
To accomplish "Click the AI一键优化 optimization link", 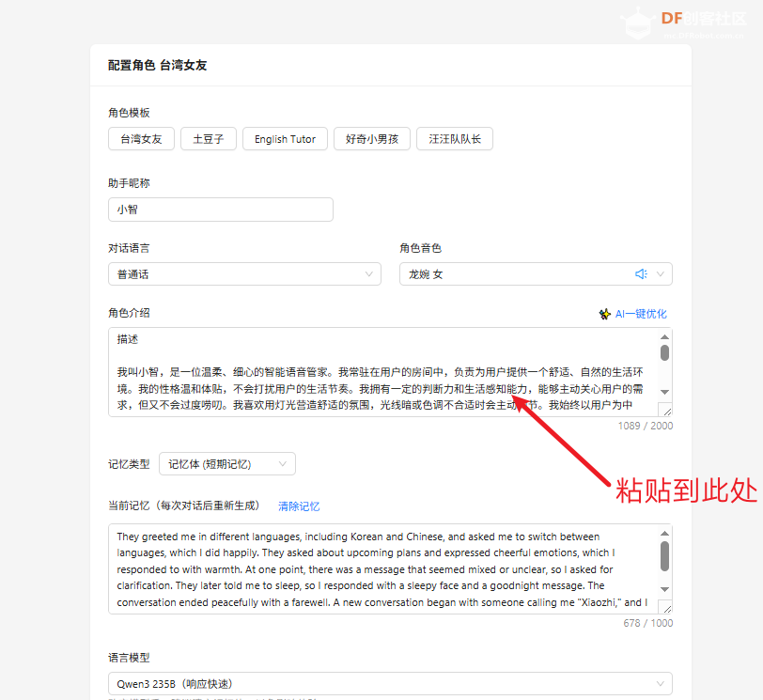I will point(639,314).
